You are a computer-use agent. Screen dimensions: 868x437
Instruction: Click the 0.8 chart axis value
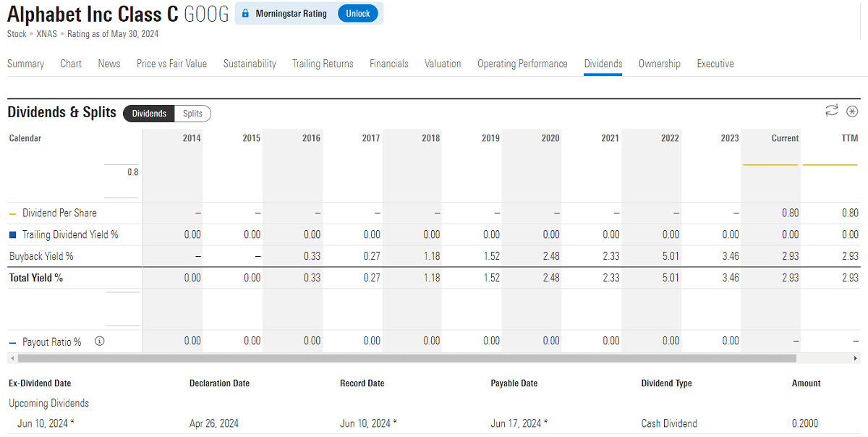[133, 172]
